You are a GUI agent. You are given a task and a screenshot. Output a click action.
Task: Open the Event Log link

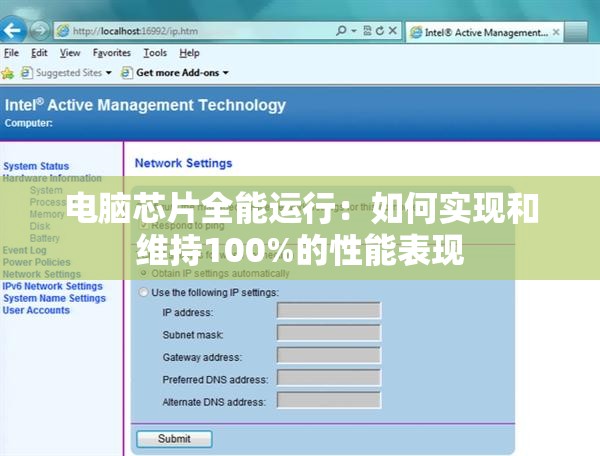24,250
